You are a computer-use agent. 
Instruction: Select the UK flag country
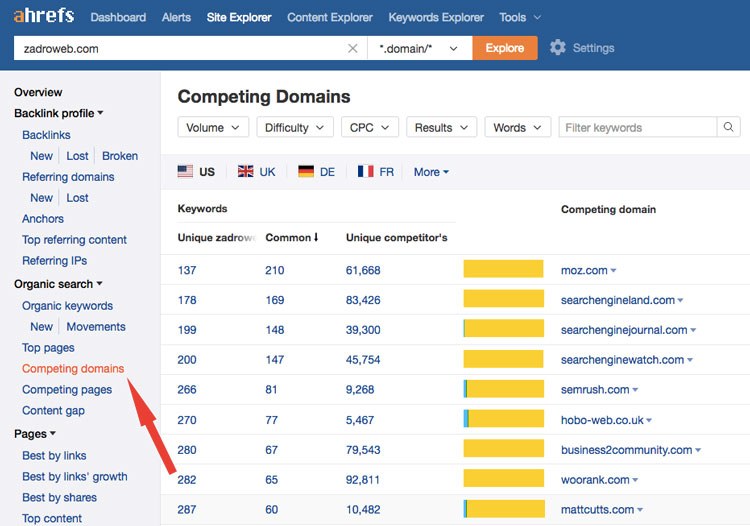256,172
